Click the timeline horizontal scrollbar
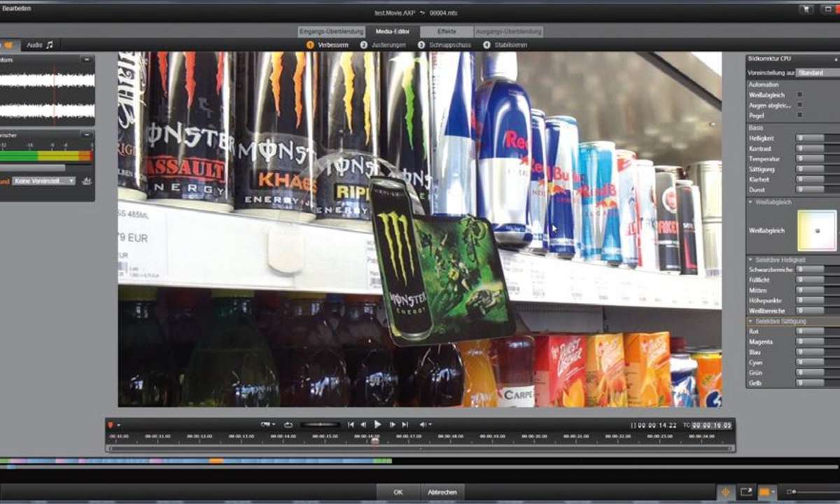Viewport: 840px width, 504px height. click(x=420, y=449)
